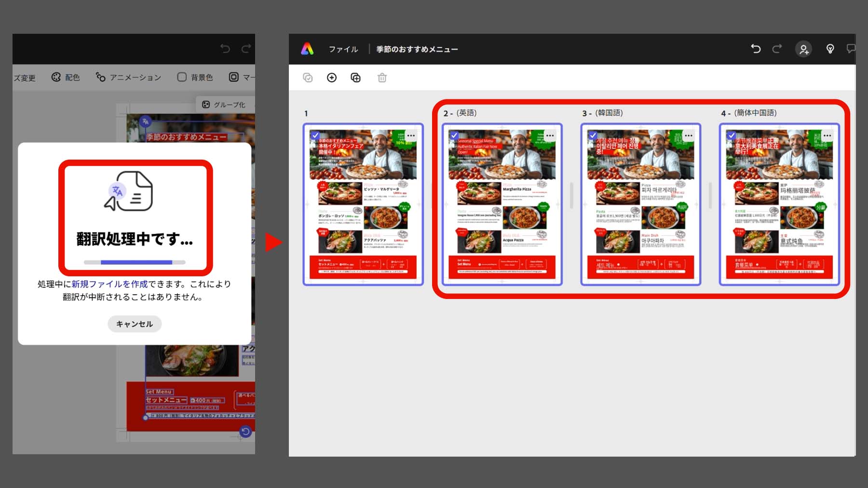
Task: Undo in the left editor window
Action: (225, 48)
